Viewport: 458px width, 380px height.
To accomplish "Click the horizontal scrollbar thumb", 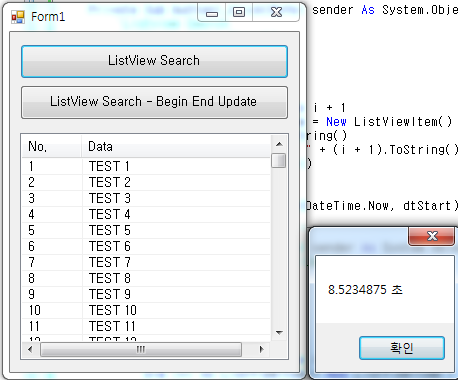I will pyautogui.click(x=141, y=349).
